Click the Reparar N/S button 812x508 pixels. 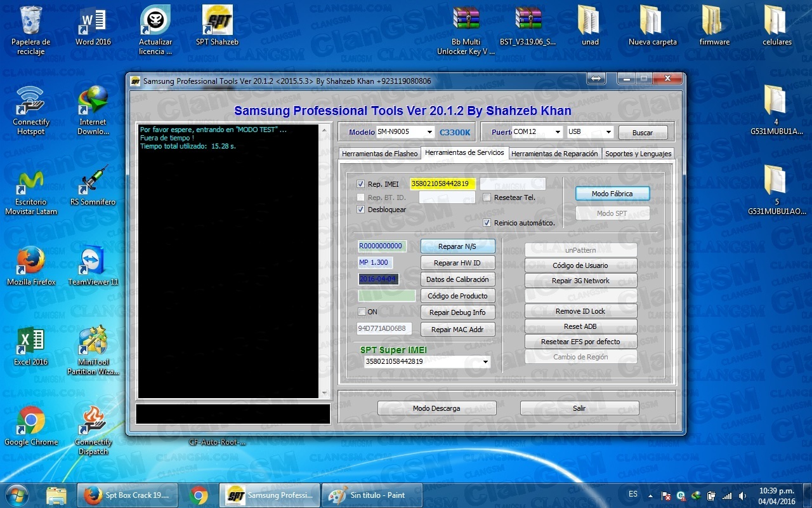[457, 246]
